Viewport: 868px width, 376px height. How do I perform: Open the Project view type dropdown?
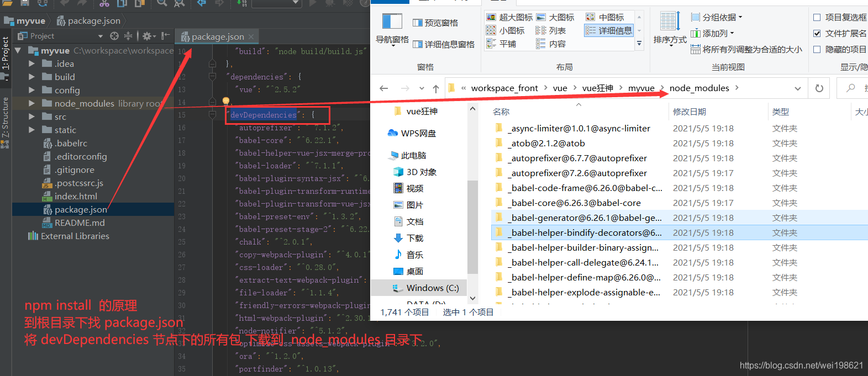coord(100,36)
